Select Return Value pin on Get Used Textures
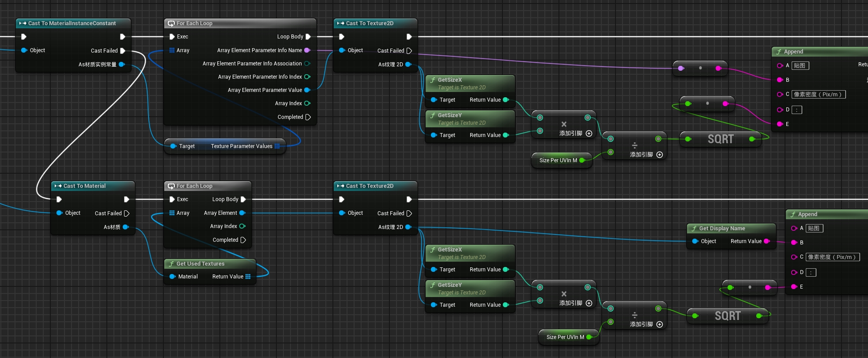The image size is (868, 358). pos(248,277)
